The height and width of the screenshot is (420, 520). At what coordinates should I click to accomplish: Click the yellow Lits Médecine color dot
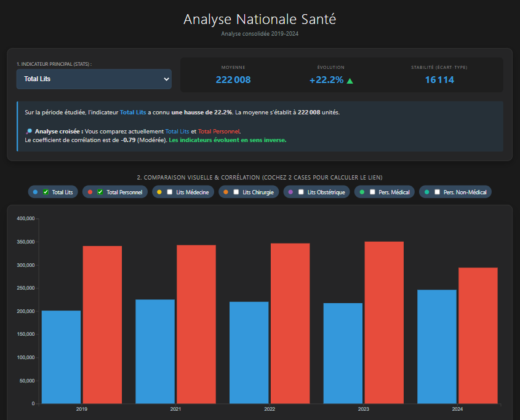click(160, 192)
